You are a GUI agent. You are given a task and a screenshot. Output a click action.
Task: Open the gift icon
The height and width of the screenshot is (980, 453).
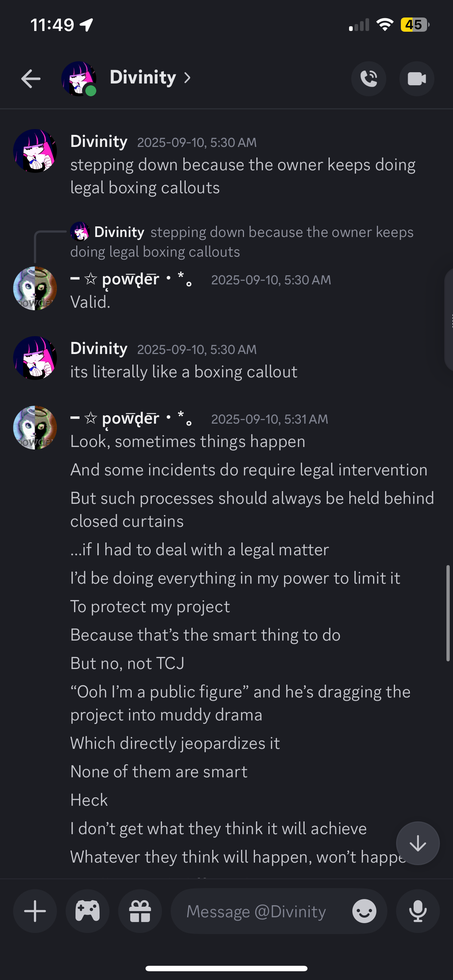coord(140,911)
